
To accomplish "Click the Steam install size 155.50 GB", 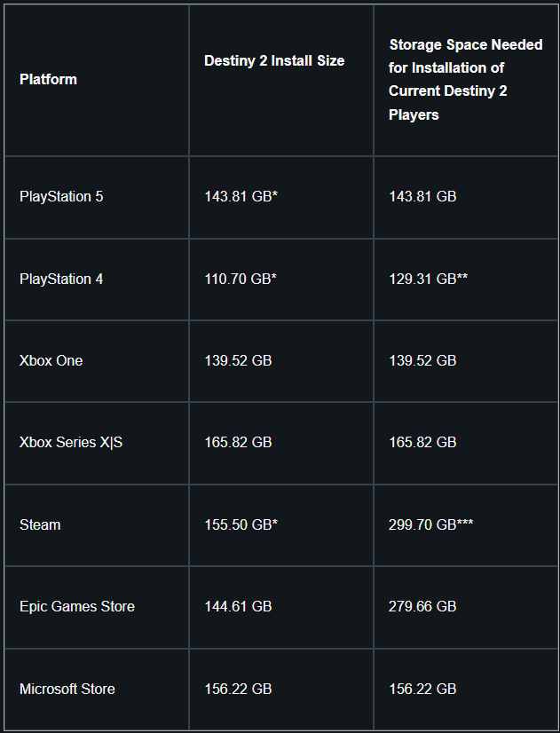I will click(241, 524).
